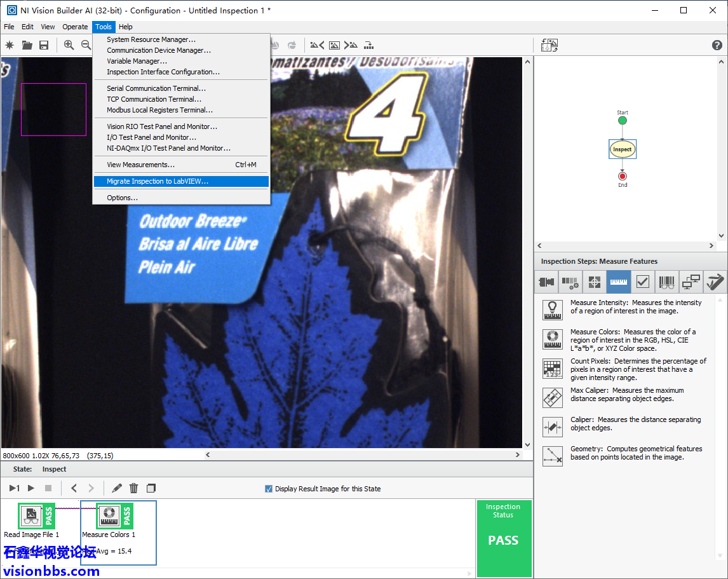Open Modbus Local Registers Terminal
728x579 pixels.
181,110
